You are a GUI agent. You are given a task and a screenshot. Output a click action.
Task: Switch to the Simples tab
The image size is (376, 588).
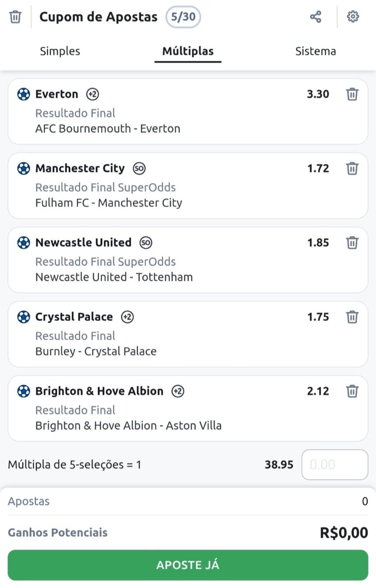(60, 51)
